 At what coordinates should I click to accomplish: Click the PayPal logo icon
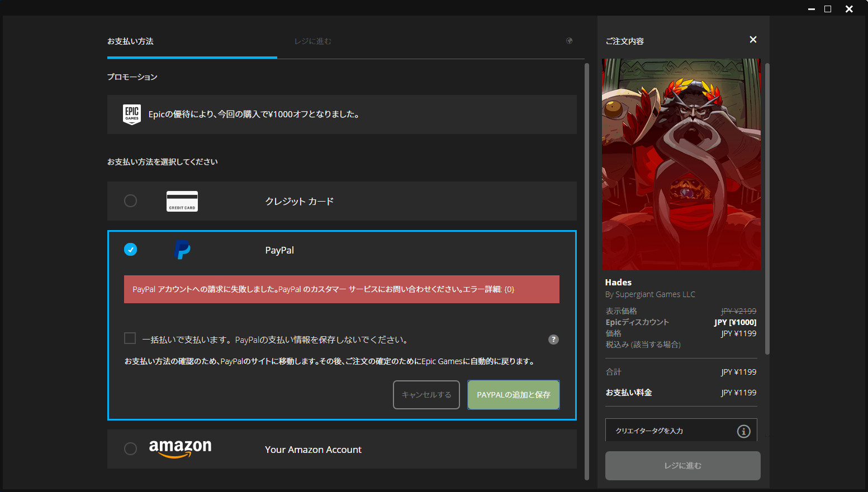[x=182, y=250]
